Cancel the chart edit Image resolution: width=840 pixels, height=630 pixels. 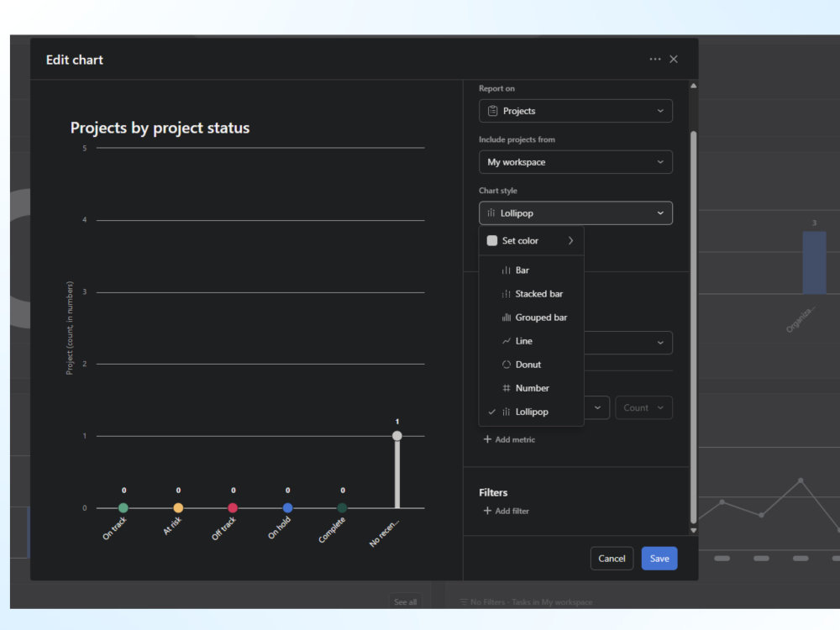pyautogui.click(x=612, y=559)
